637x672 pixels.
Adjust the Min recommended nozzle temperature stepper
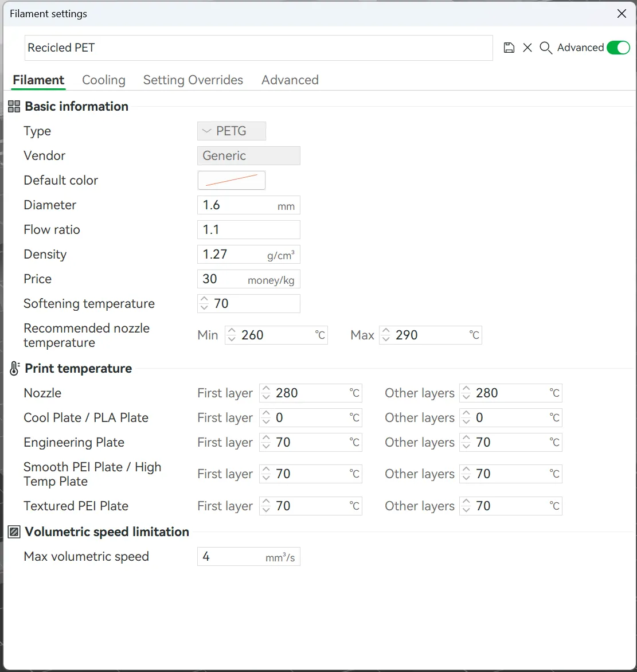click(232, 335)
